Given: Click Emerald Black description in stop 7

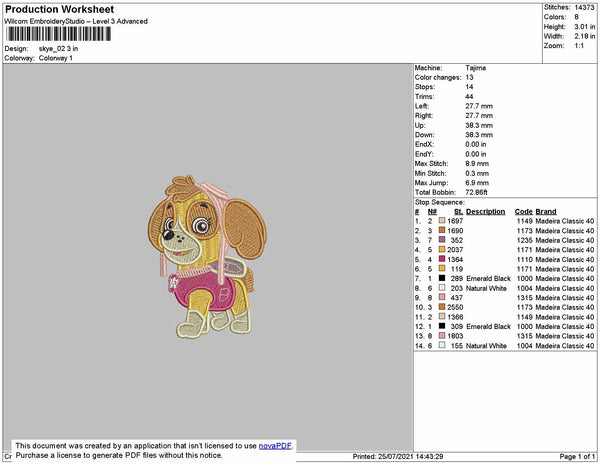Looking at the screenshot, I should pyautogui.click(x=488, y=278).
